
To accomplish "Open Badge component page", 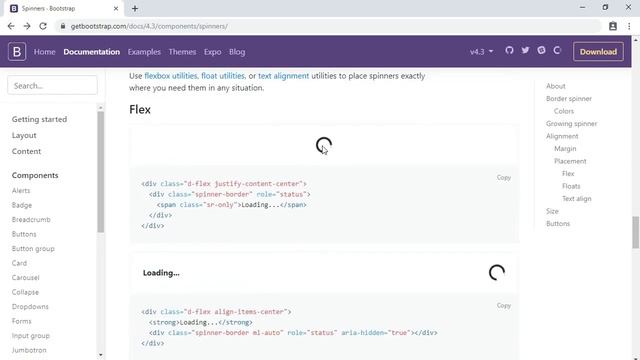I will 22,205.
